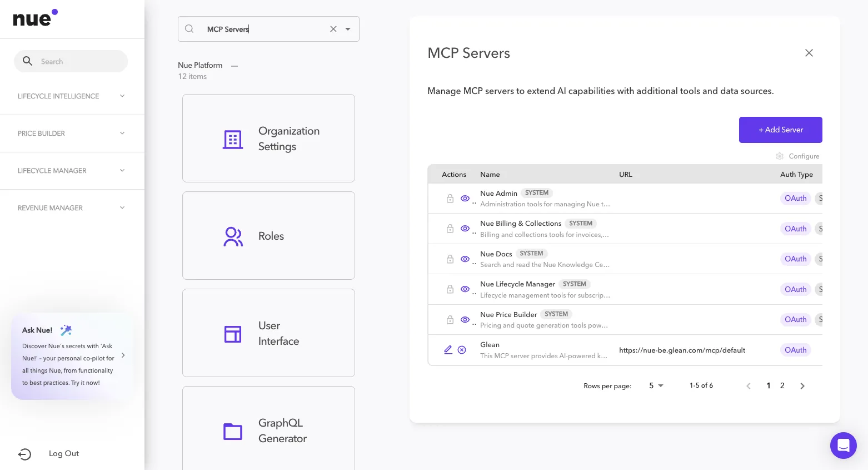View the Nue Billing & Collections server
This screenshot has width=868, height=470.
tap(465, 229)
